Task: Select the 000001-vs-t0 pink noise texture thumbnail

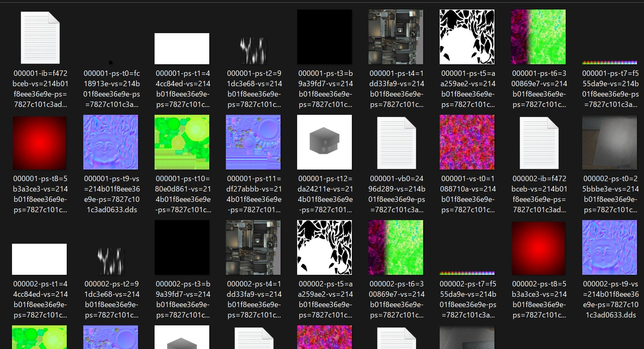Action: tap(467, 142)
